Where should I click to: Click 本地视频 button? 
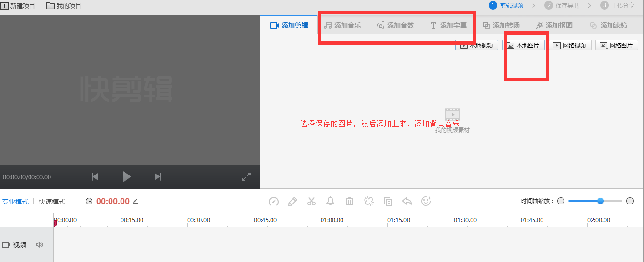pyautogui.click(x=477, y=45)
